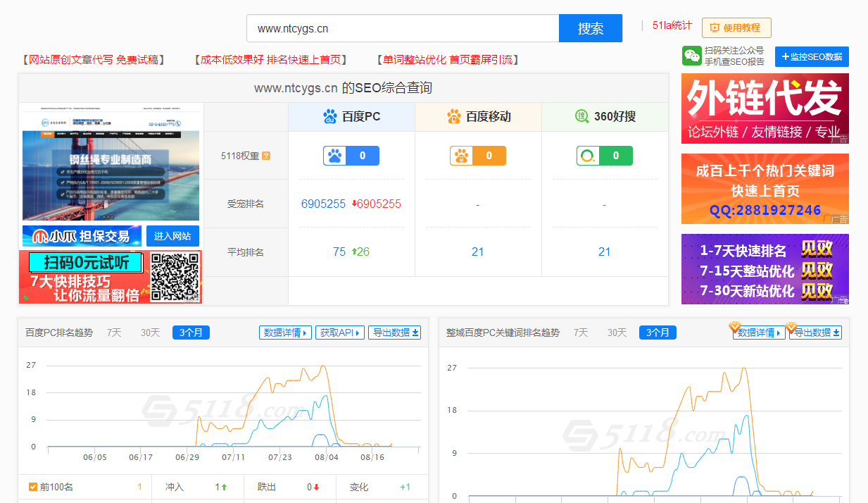Open 成本低效果好 排名快速上首页 ad link
Screen dimensions: 868x503
point(271,60)
